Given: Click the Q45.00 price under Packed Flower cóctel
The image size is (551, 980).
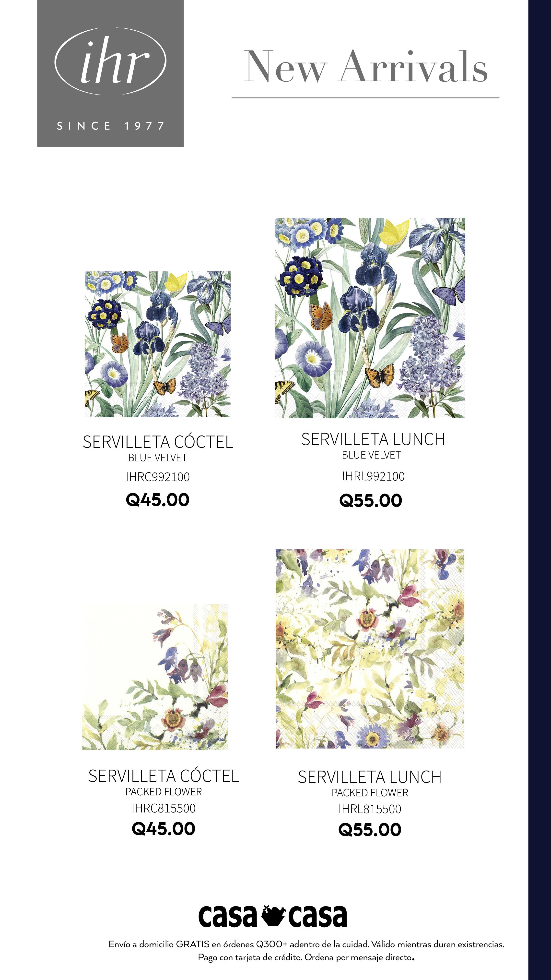Looking at the screenshot, I should point(164,829).
